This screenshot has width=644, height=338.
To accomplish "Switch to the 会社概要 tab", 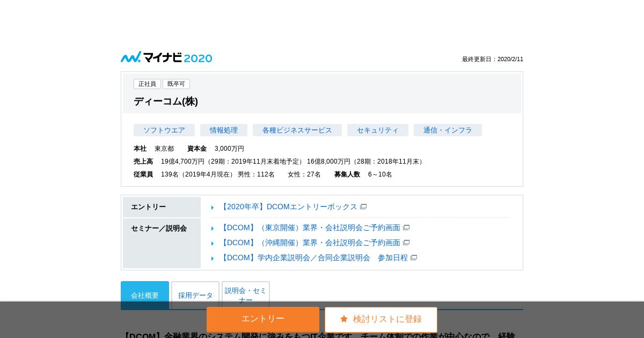I will 145,295.
